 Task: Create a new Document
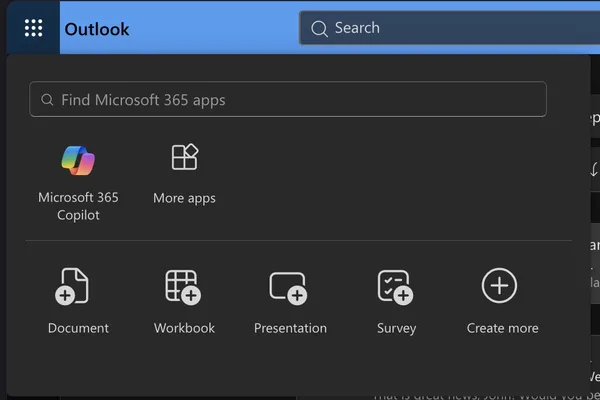(78, 302)
